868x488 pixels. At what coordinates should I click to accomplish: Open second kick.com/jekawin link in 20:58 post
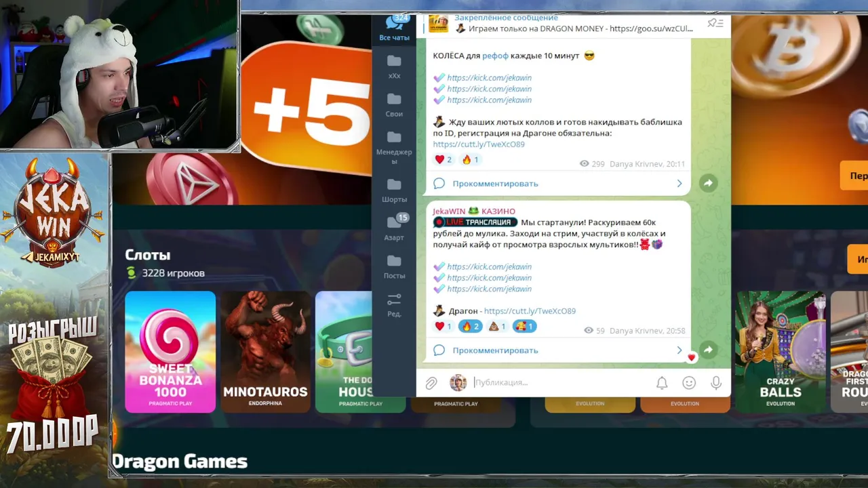tap(489, 278)
